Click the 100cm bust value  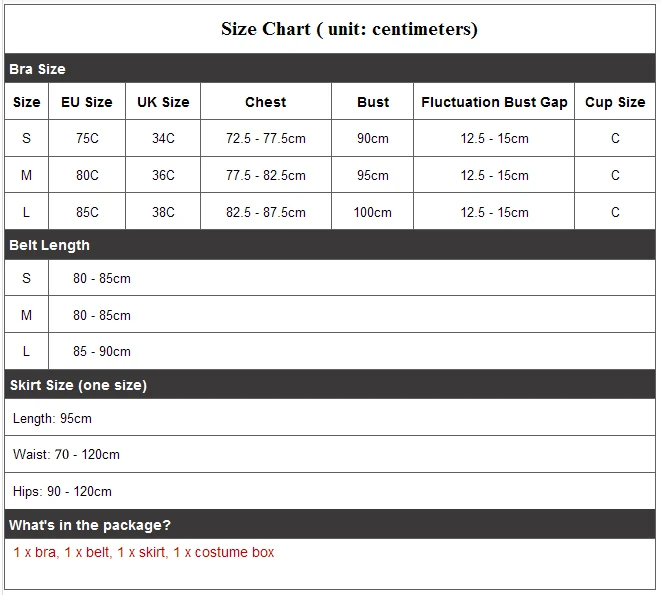(x=373, y=212)
